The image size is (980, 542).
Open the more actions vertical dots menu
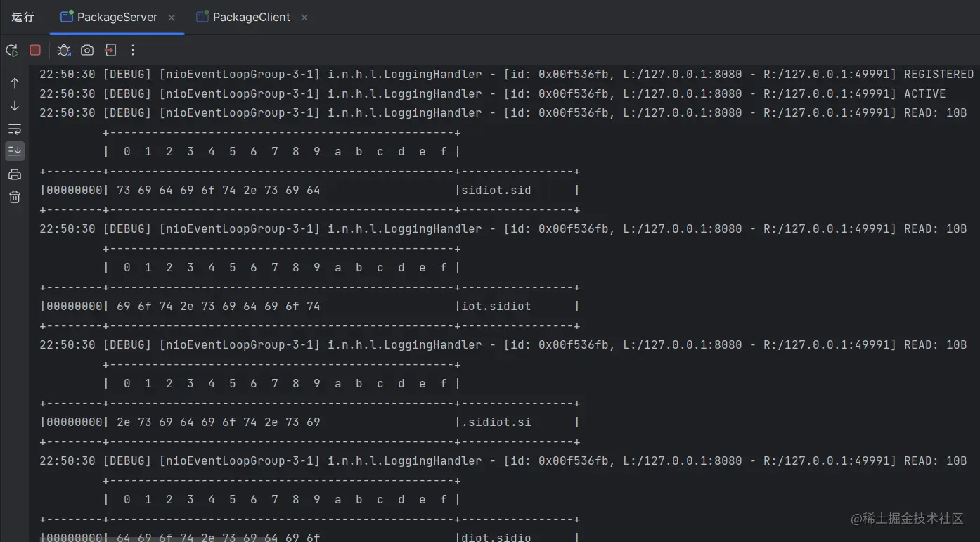[x=133, y=50]
